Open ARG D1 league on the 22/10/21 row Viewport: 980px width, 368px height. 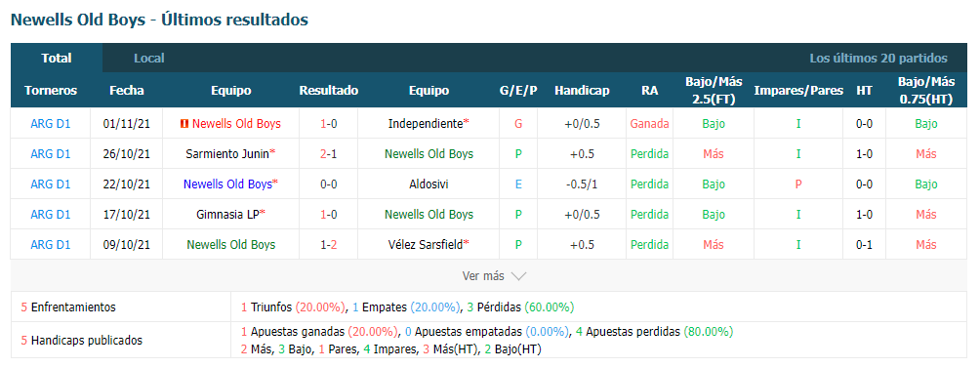tap(51, 184)
